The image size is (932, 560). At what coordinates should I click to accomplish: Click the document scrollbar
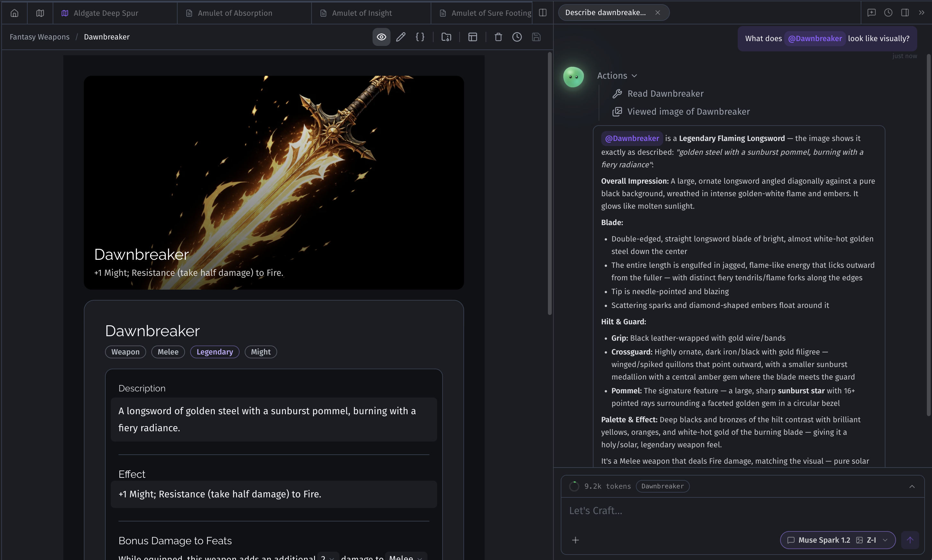pyautogui.click(x=550, y=183)
